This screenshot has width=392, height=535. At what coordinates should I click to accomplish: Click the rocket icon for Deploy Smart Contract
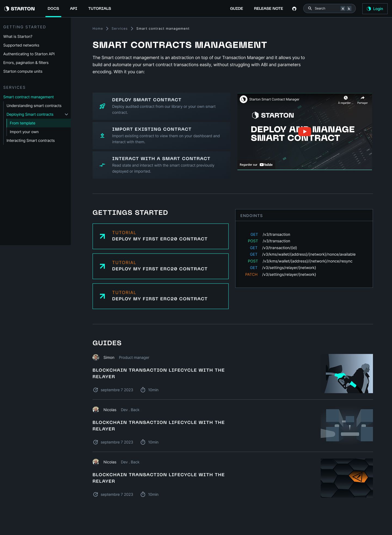tap(102, 106)
